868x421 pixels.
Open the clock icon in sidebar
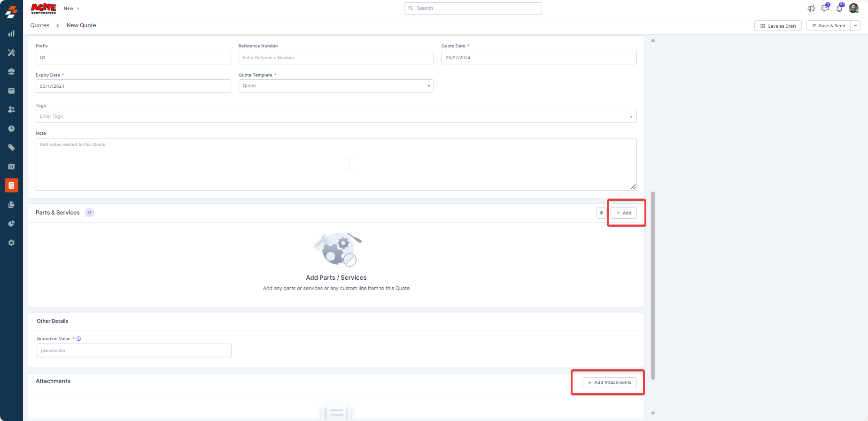tap(11, 129)
